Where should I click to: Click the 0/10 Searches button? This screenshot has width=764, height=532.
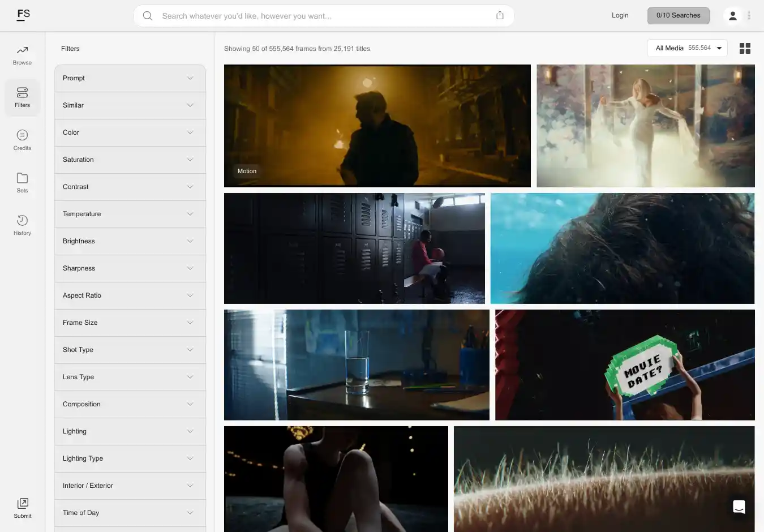678,15
